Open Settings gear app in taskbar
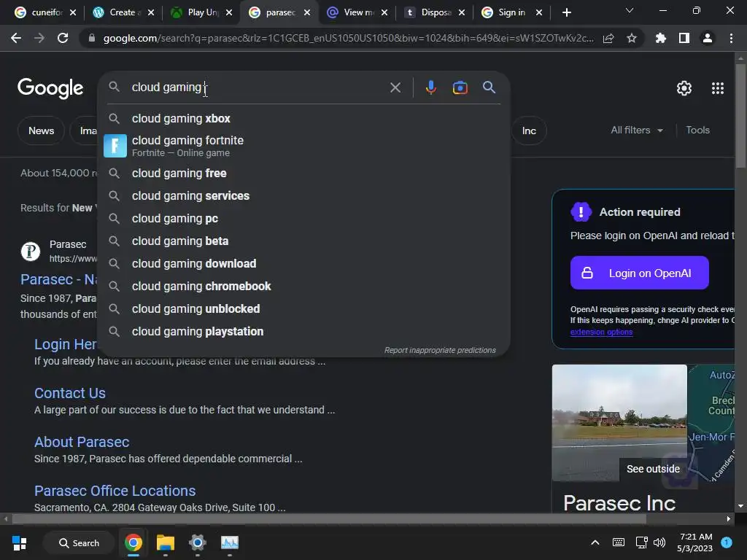 pyautogui.click(x=197, y=542)
